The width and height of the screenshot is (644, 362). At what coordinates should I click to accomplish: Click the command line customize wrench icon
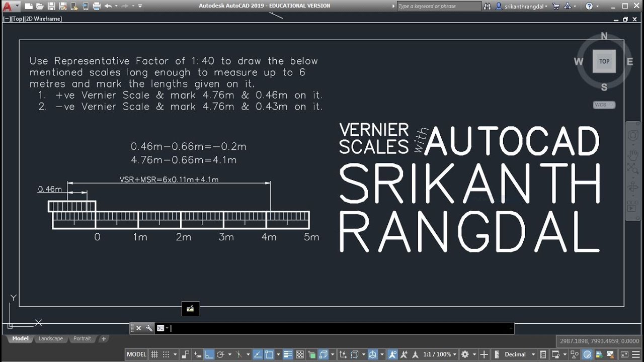[149, 328]
